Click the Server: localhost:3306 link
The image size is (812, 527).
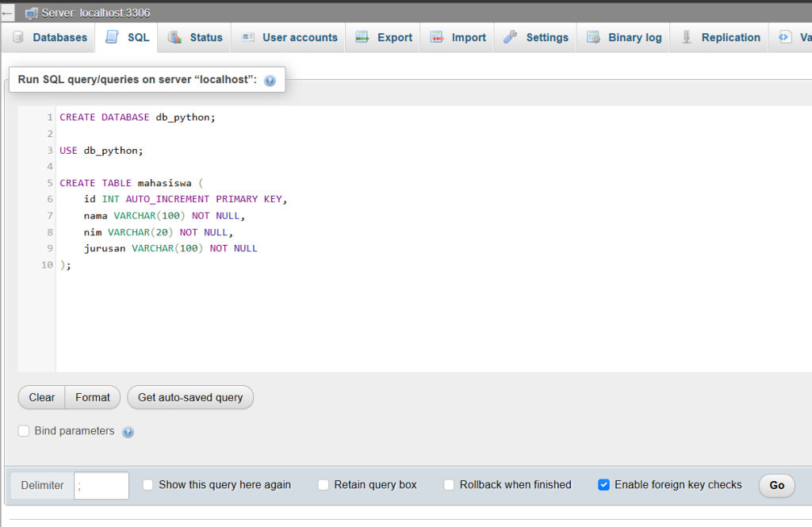click(96, 13)
